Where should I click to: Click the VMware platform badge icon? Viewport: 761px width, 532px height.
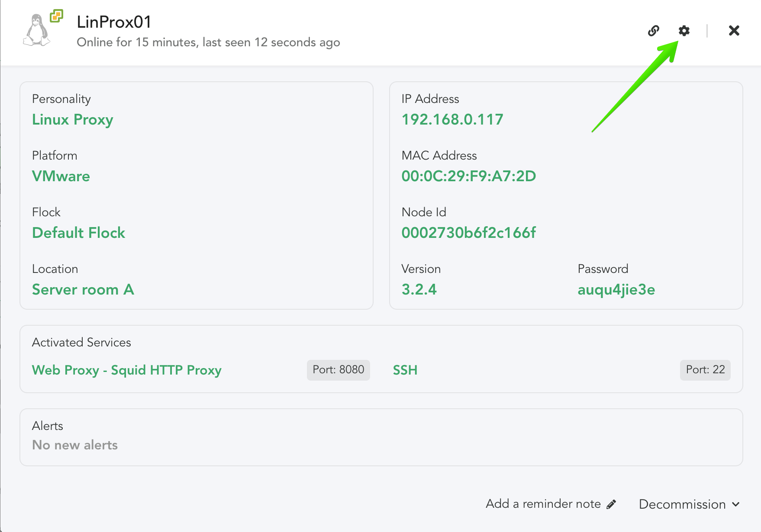56,16
